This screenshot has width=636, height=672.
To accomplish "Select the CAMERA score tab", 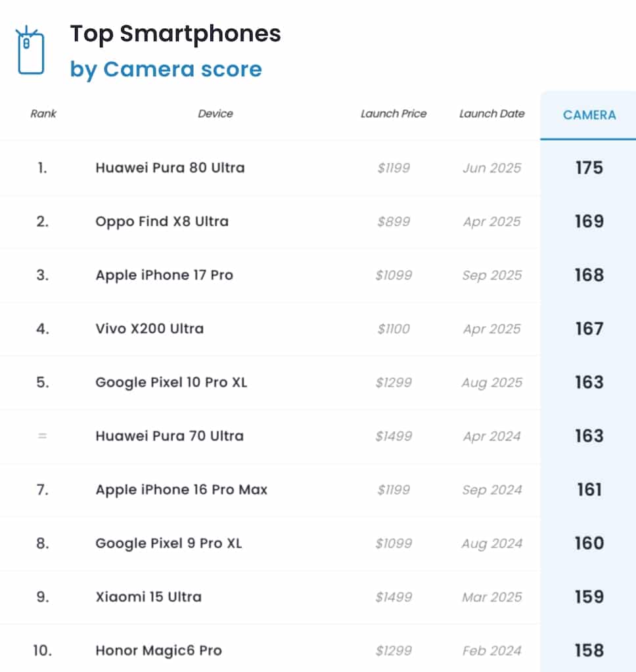I will tap(589, 115).
